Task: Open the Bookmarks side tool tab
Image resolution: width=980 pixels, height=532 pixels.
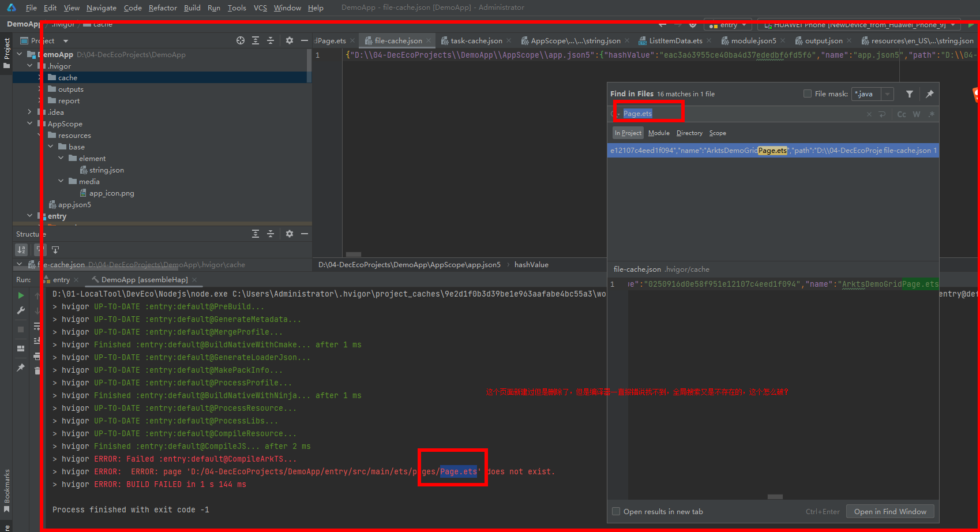Action: pyautogui.click(x=6, y=490)
